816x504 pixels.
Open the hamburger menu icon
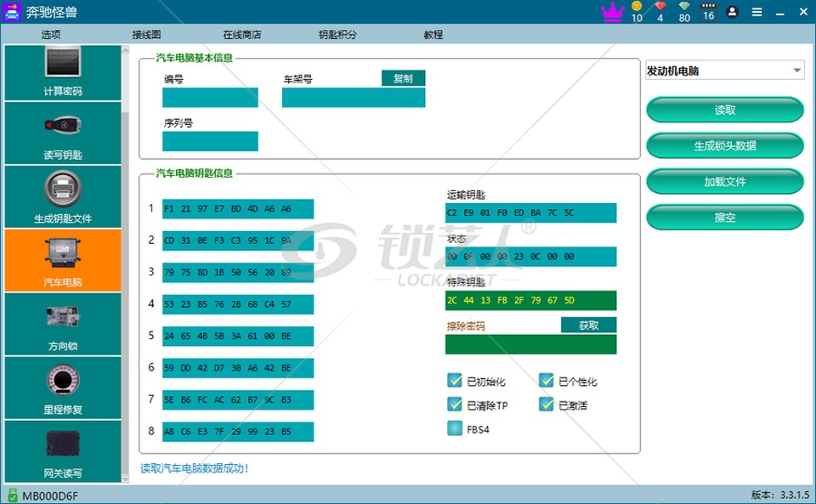coord(756,12)
